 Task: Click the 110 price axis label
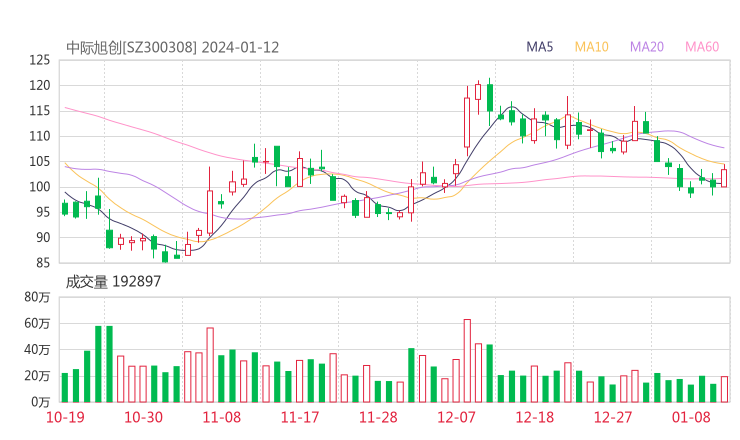(x=40, y=136)
